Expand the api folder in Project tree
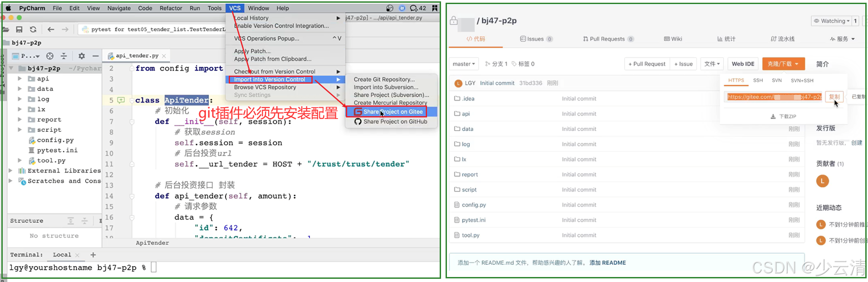Screen dimensions: 868x282 point(20,79)
